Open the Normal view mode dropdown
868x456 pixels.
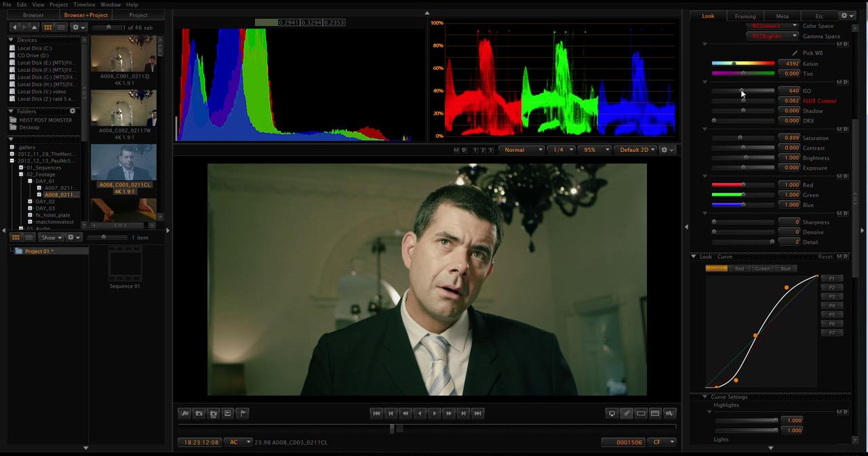click(521, 149)
